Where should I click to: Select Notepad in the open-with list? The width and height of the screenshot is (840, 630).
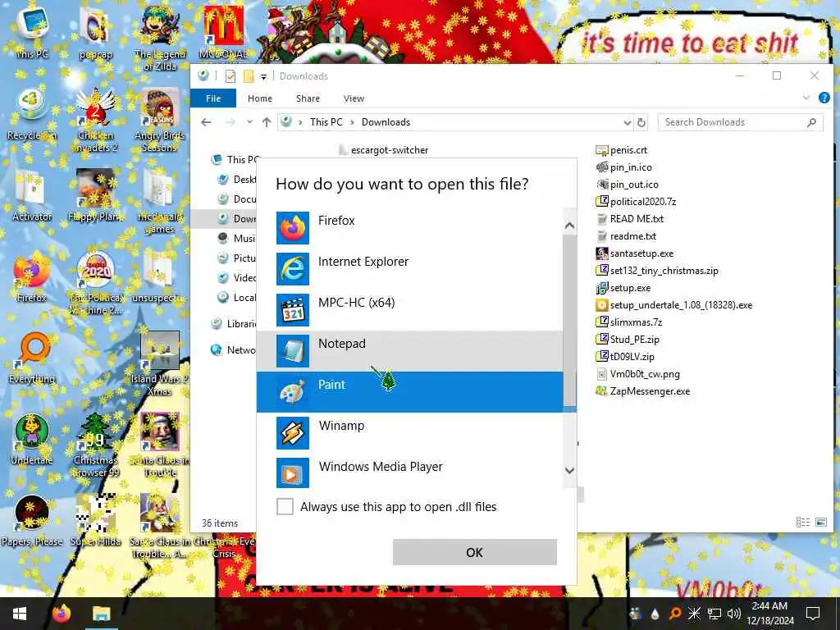[409, 351]
